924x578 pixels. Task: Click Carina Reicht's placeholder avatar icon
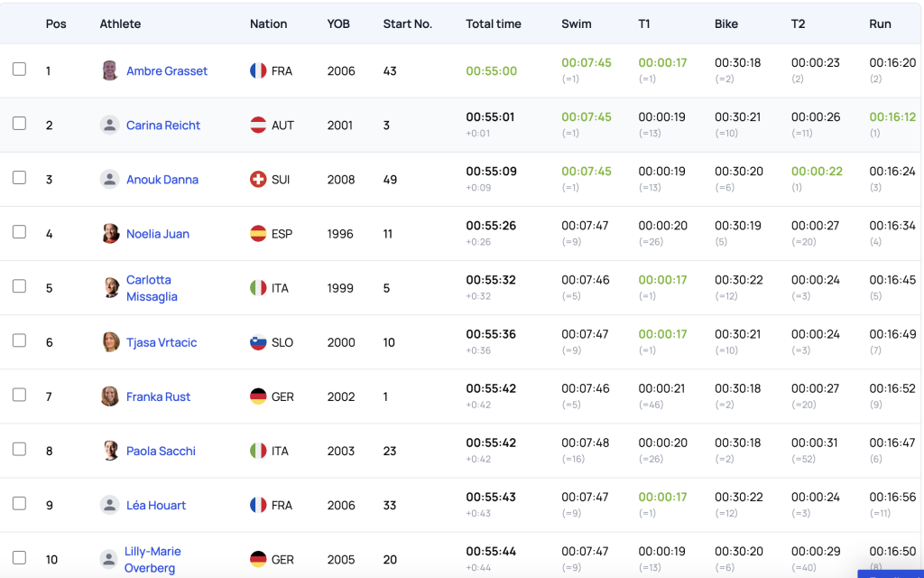coord(110,126)
